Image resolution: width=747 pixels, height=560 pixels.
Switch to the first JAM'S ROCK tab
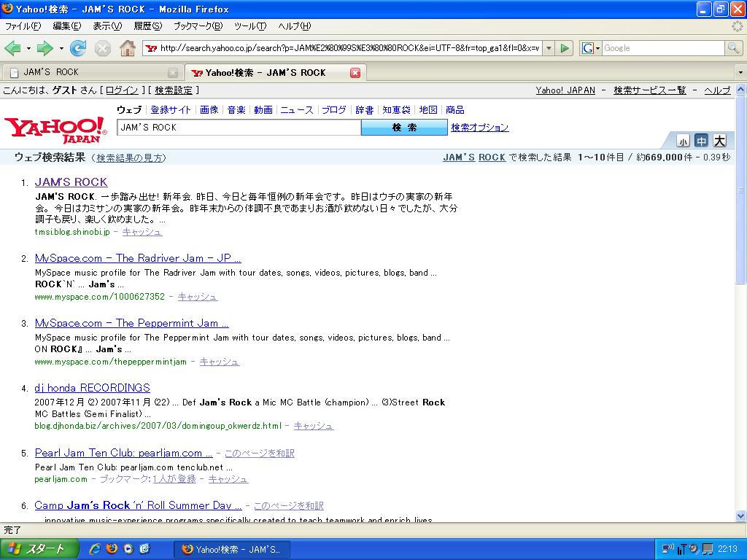point(93,72)
